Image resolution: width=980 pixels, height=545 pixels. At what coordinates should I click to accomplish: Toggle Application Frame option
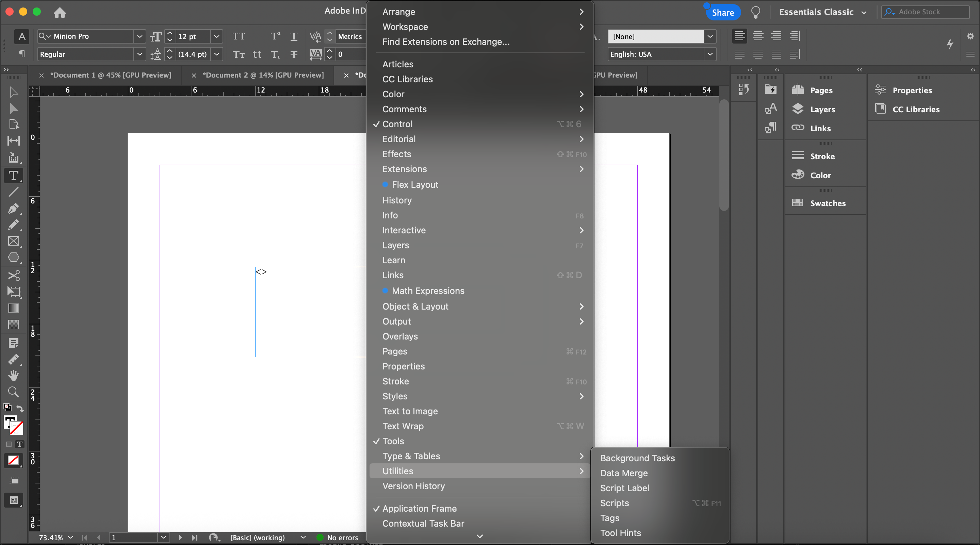click(419, 509)
